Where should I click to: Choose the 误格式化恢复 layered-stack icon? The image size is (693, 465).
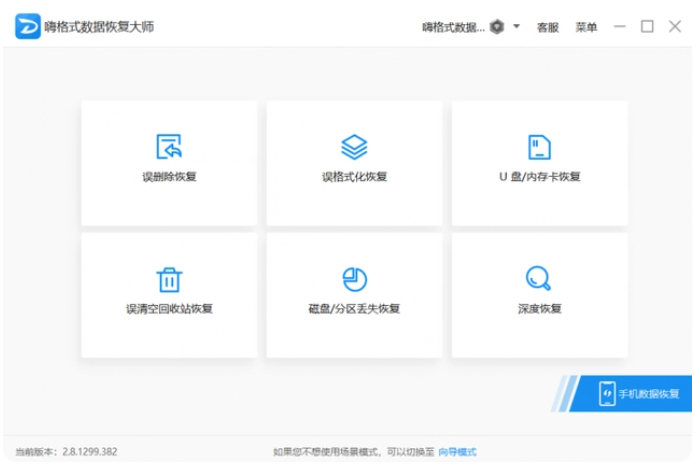click(x=354, y=147)
